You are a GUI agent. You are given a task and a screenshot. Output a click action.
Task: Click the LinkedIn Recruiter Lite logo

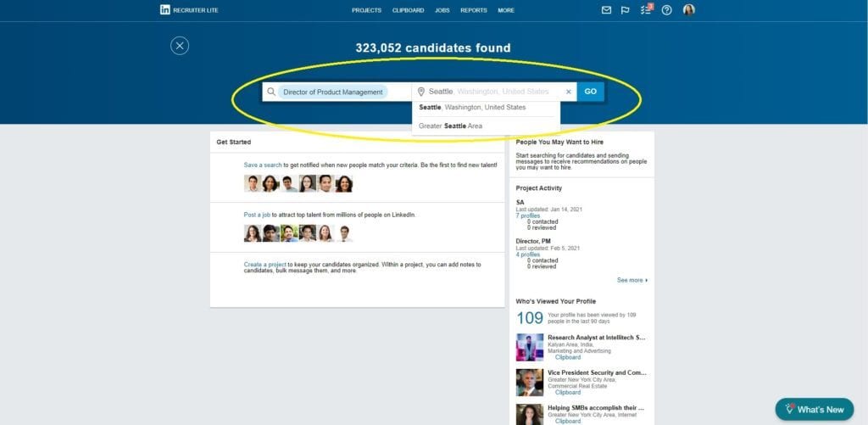pos(189,10)
